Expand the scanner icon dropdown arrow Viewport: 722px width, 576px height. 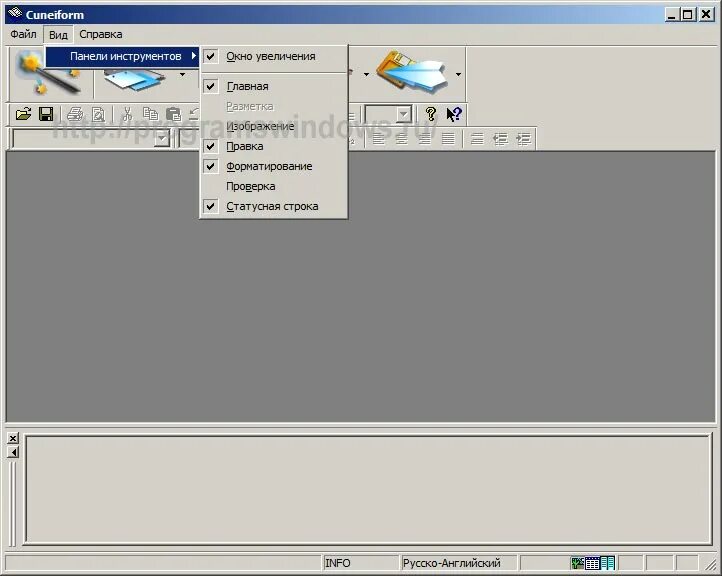[183, 74]
